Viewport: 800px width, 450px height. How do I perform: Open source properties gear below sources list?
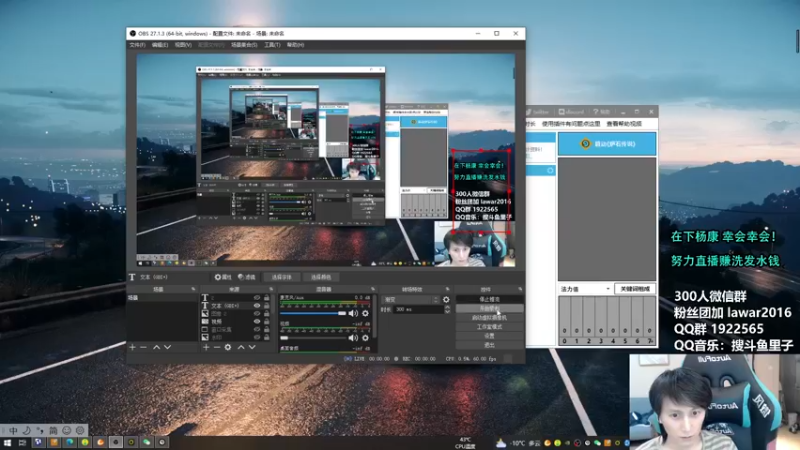(x=228, y=347)
